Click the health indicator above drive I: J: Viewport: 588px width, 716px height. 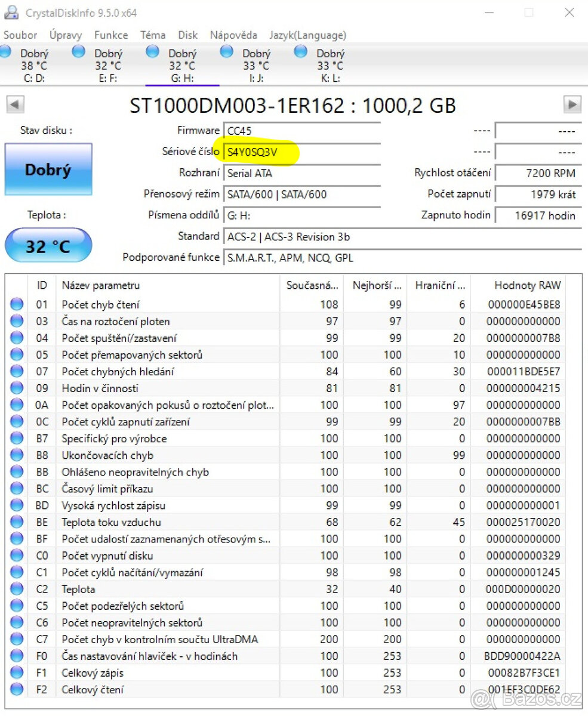click(x=226, y=53)
